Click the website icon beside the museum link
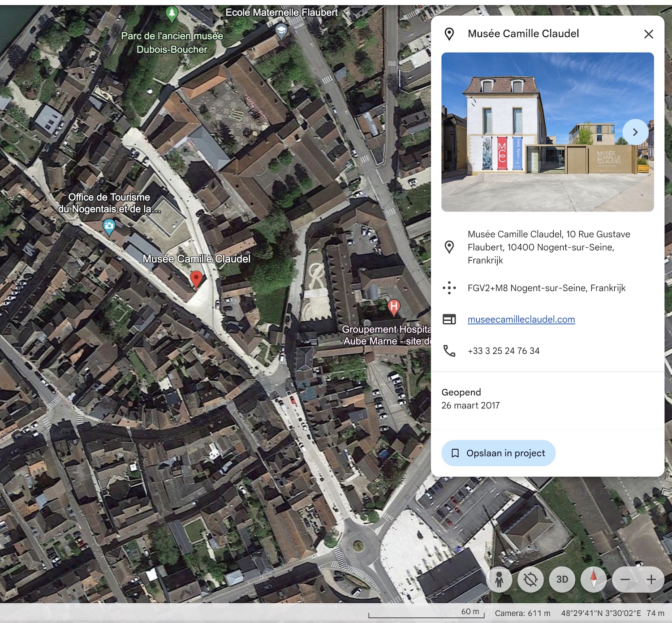 [449, 319]
